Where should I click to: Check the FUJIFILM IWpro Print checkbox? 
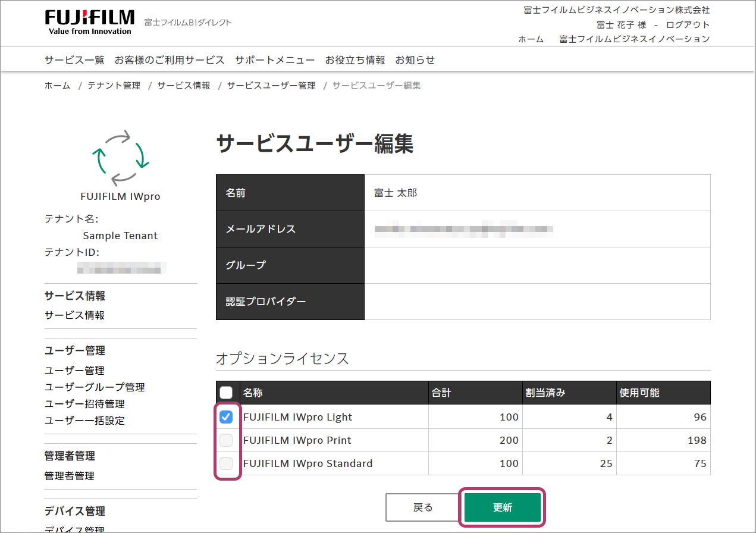pos(226,440)
